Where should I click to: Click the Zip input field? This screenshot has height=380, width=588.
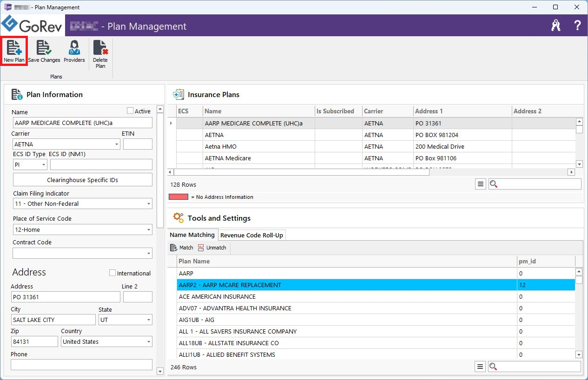pos(34,341)
